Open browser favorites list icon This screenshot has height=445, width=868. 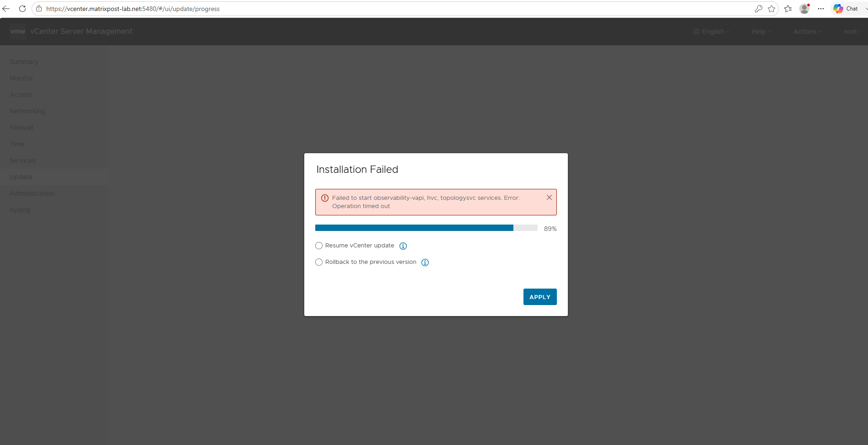pyautogui.click(x=788, y=9)
